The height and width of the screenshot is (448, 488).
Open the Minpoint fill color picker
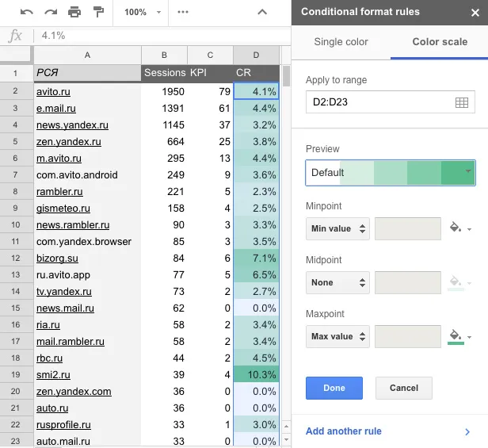click(x=460, y=228)
